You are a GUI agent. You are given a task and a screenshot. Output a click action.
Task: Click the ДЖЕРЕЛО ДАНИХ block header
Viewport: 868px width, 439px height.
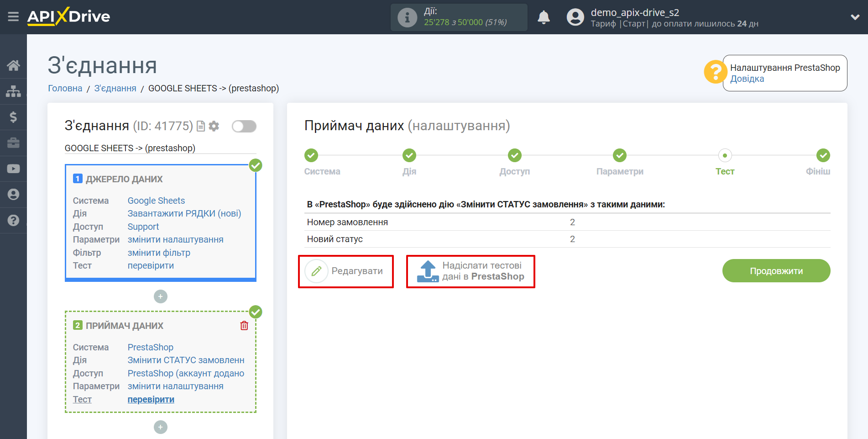pos(124,179)
